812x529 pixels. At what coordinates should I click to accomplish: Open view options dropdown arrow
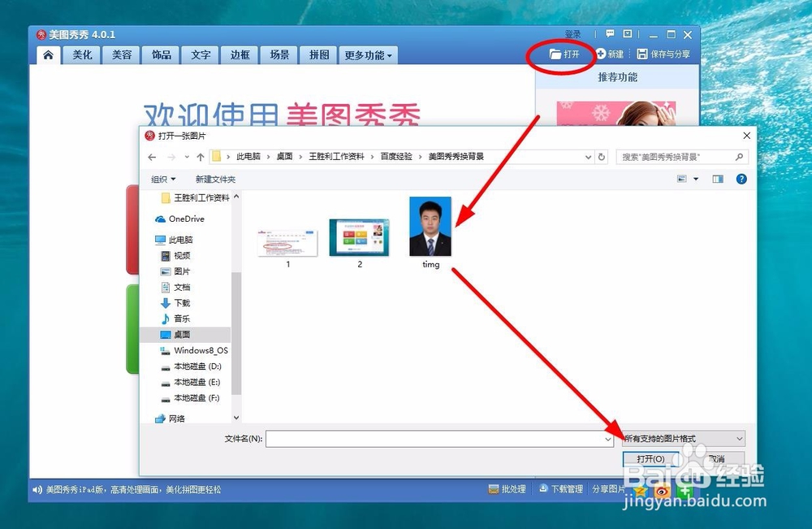(x=696, y=179)
